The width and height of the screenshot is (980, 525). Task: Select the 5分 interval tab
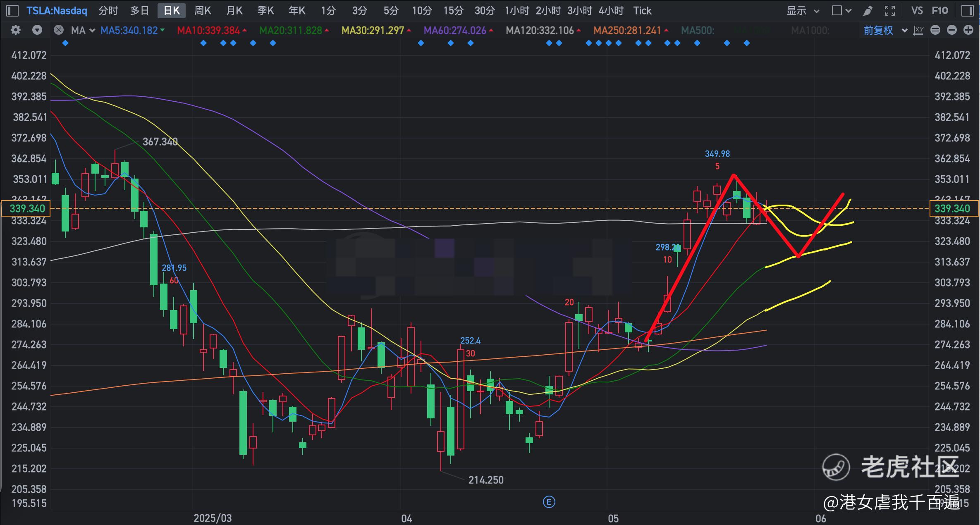pyautogui.click(x=391, y=10)
